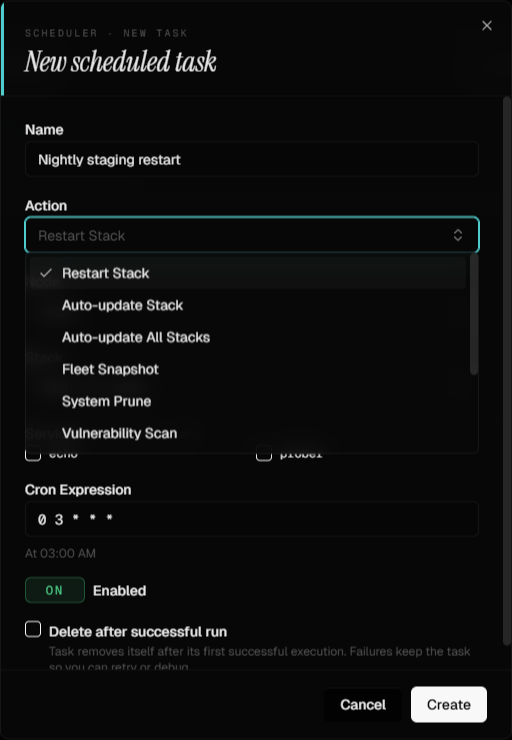The image size is (512, 740).
Task: Close the New scheduled task dialog
Action: (x=487, y=25)
